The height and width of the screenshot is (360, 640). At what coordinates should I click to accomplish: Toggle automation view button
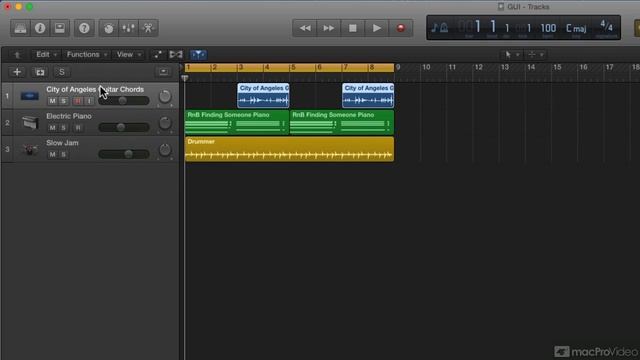tap(158, 54)
